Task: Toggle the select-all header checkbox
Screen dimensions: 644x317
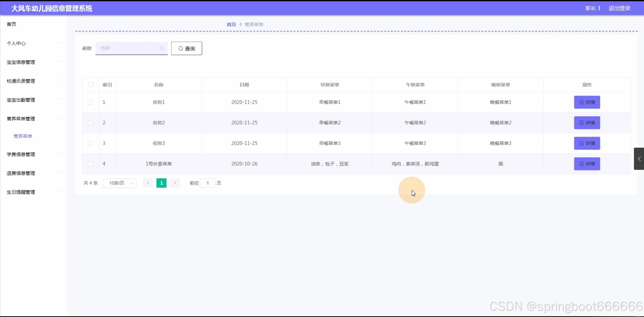Action: pos(91,85)
